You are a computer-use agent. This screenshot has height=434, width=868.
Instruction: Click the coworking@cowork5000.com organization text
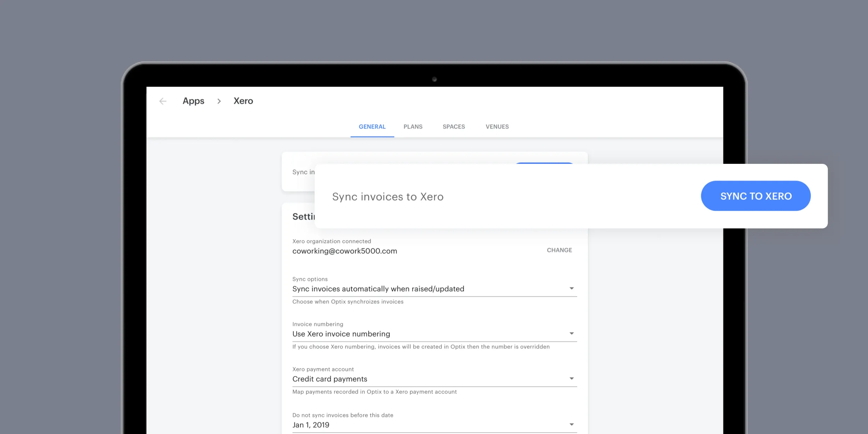(344, 251)
